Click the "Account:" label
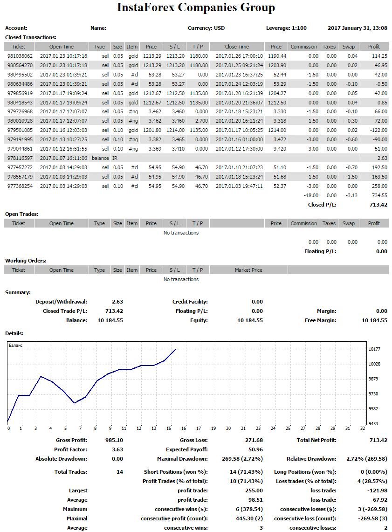Viewport: 392px width, 532px height. [16, 28]
